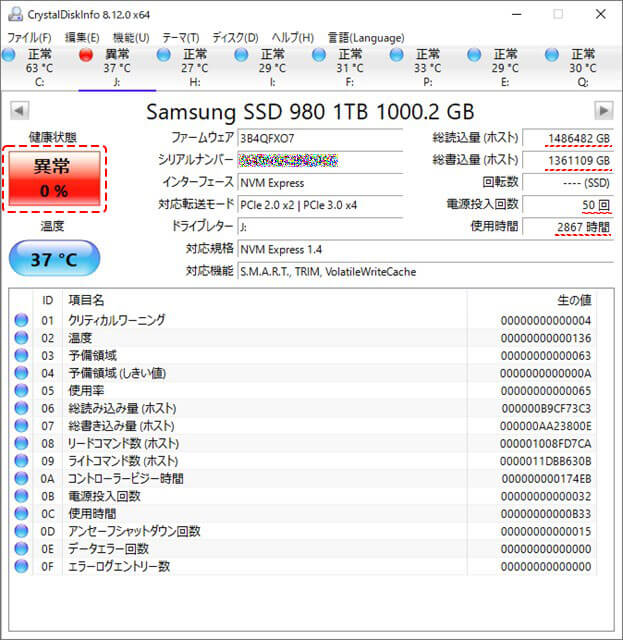Click the CrystalDiskInfo app icon in title bar
The height and width of the screenshot is (640, 623).
(16, 14)
